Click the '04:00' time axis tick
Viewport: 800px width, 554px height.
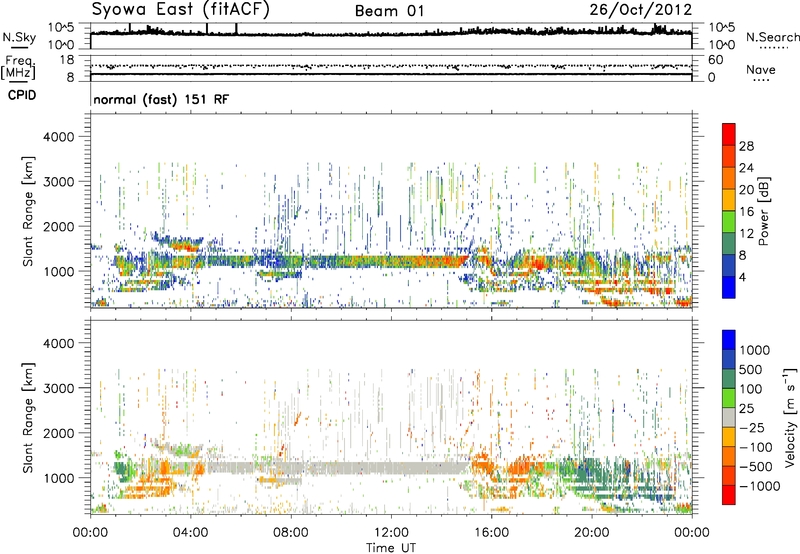coord(190,533)
